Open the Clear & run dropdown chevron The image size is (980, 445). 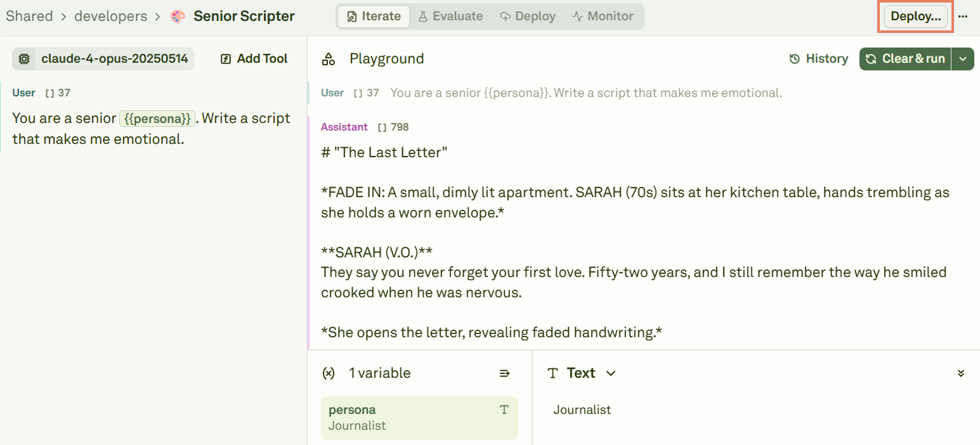coord(963,58)
